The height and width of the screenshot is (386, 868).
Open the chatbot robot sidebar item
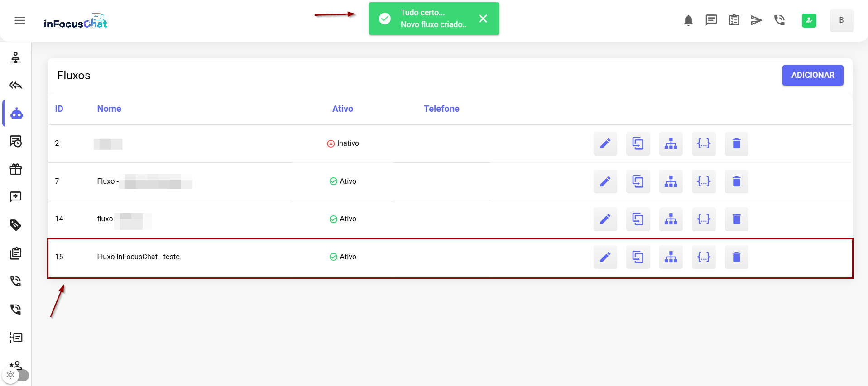(17, 113)
